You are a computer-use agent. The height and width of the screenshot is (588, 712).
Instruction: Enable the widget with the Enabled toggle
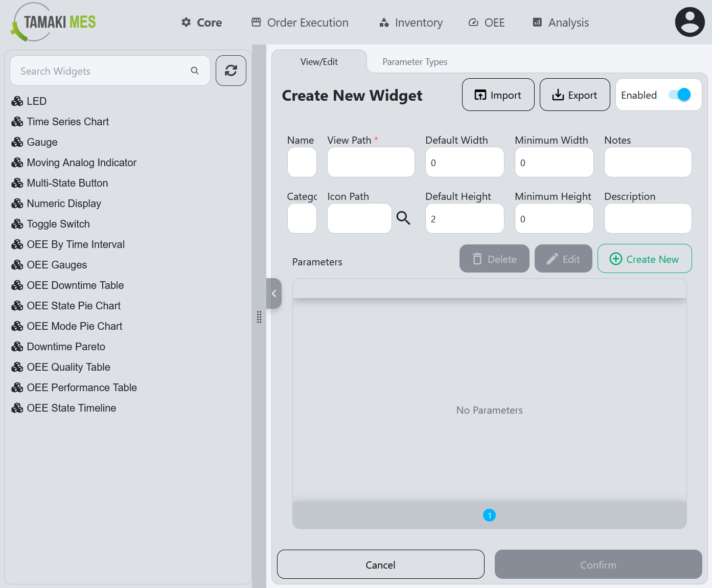[x=678, y=95]
